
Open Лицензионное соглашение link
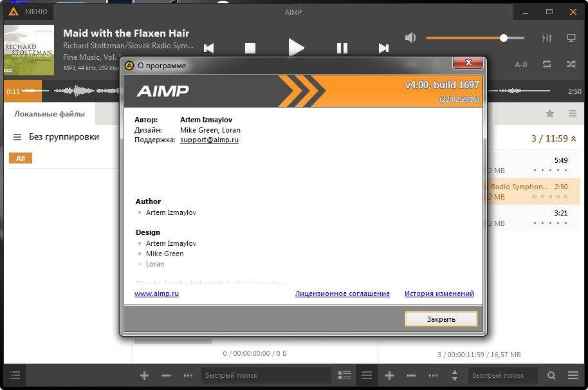click(x=342, y=293)
